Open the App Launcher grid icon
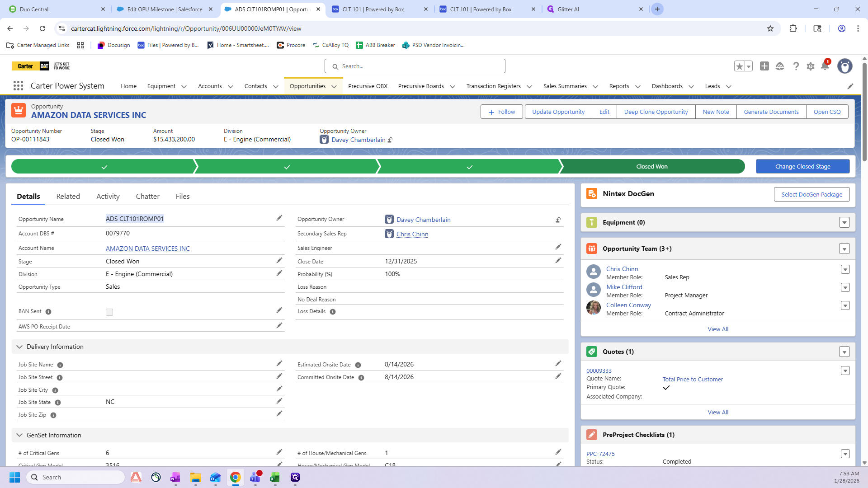 click(18, 86)
